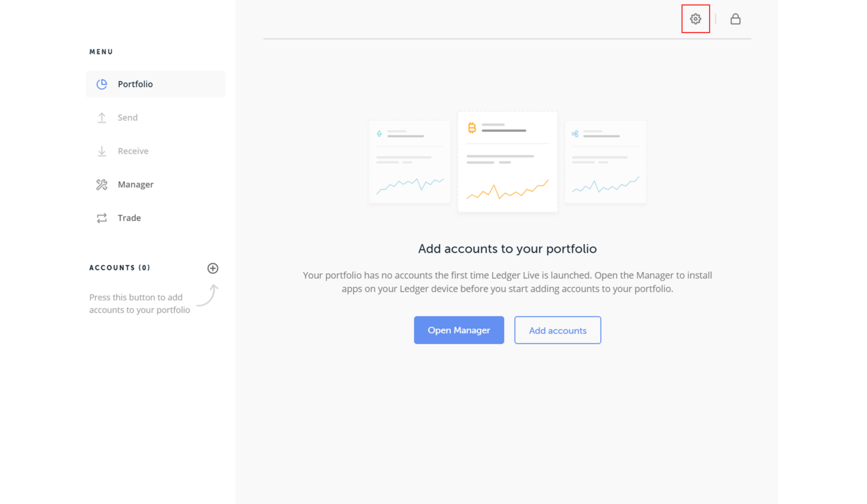Navigate to the Trade section
Viewport: 867px width, 504px height.
[130, 218]
